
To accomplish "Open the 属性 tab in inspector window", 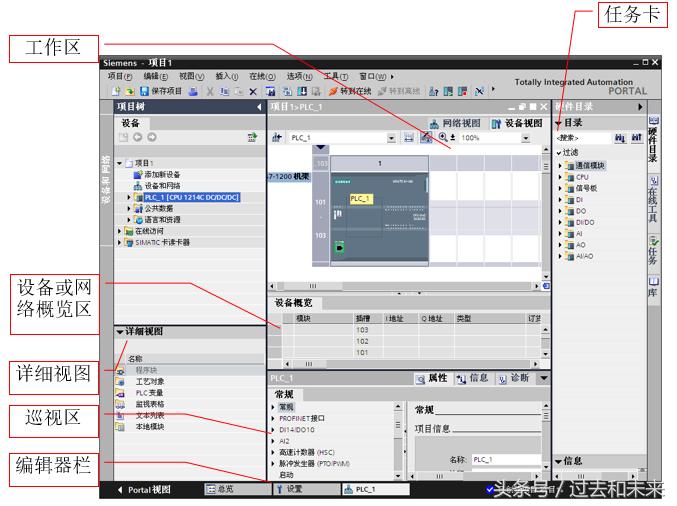I will point(431,379).
